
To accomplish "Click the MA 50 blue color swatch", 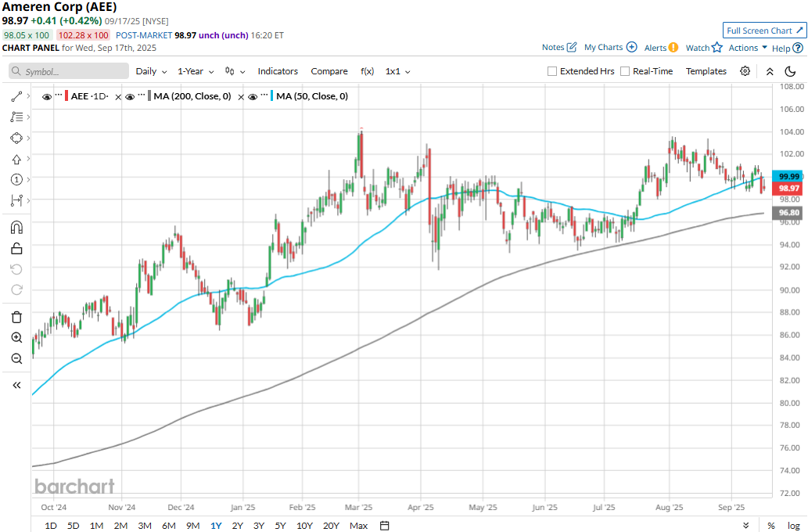I will [x=272, y=96].
